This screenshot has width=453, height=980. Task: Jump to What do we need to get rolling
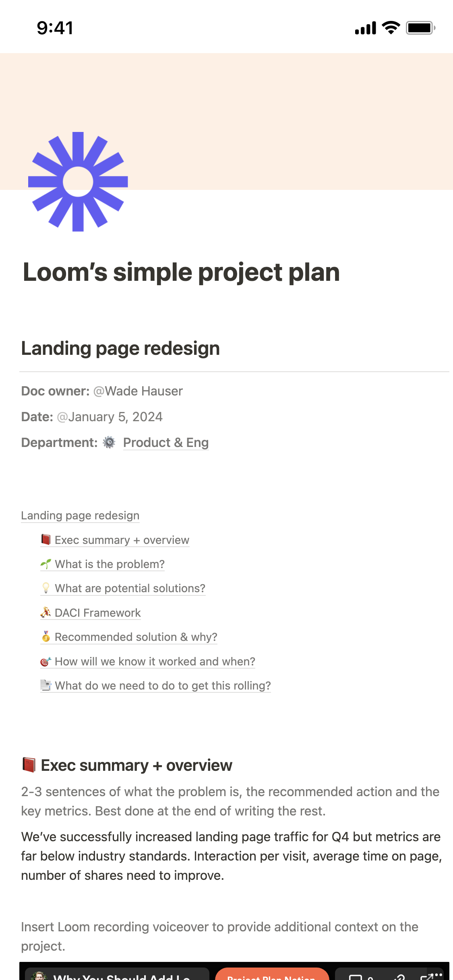[163, 686]
